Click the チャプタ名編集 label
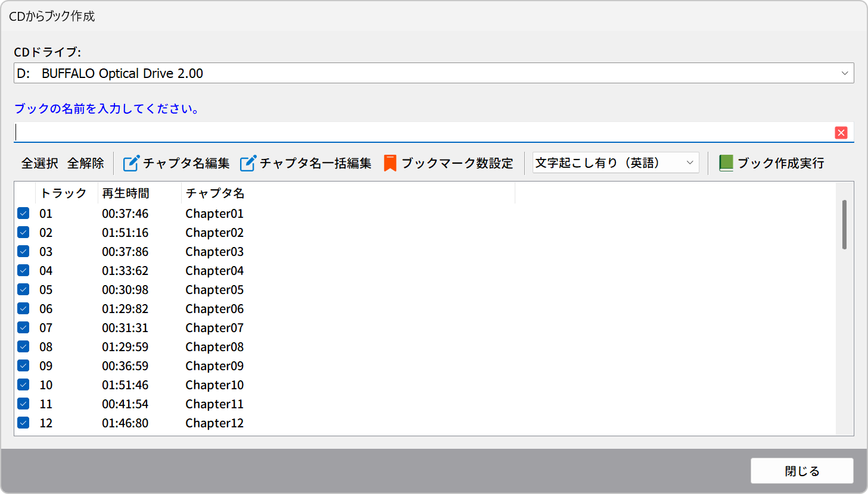The image size is (868, 494). click(x=186, y=163)
